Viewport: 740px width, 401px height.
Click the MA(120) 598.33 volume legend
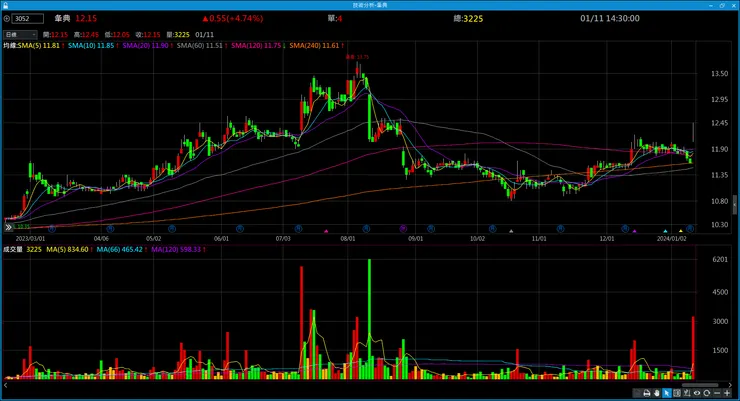[x=176, y=249]
